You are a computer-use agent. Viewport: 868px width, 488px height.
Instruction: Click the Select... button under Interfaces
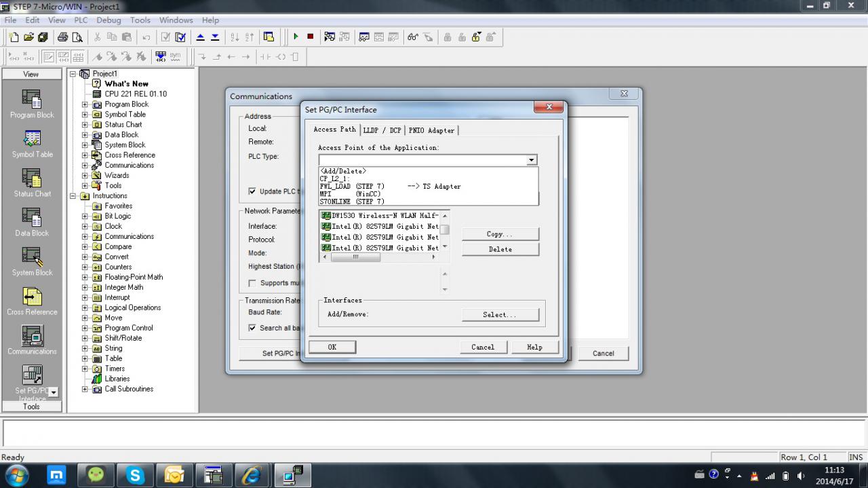(500, 315)
